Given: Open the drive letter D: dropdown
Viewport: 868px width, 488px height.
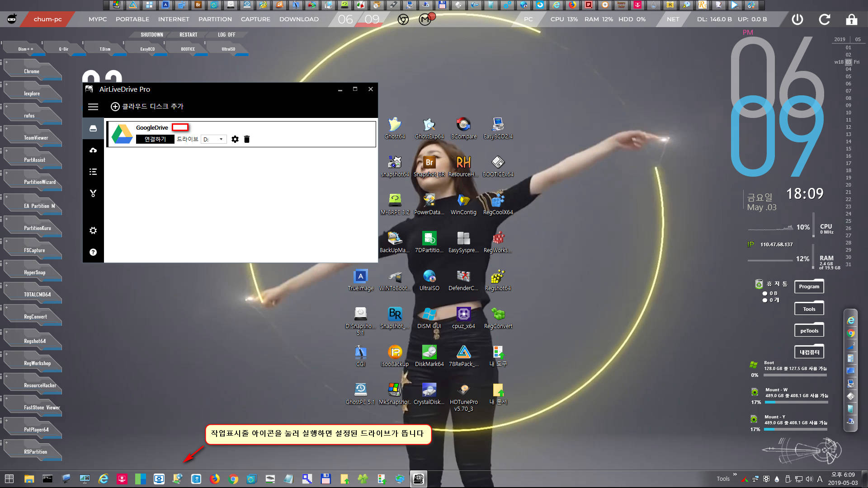Looking at the screenshot, I should click(213, 139).
